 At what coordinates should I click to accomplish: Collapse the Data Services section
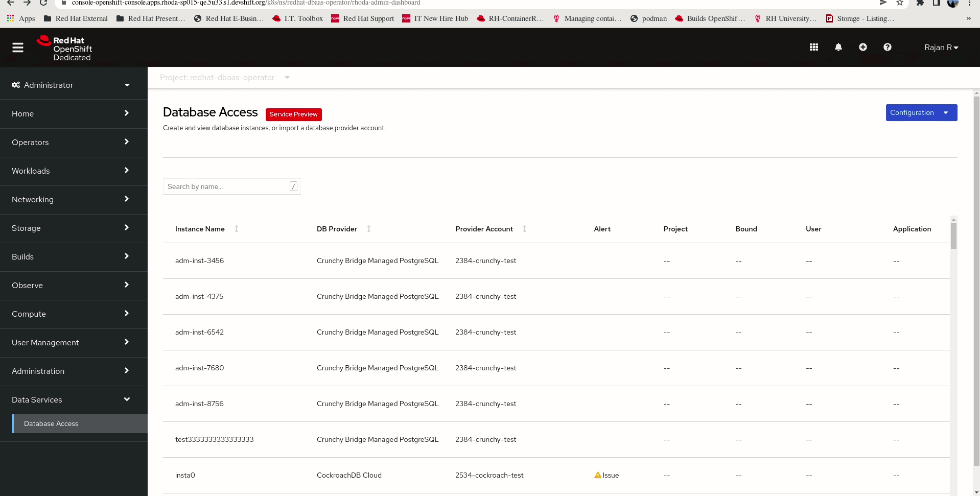[74, 399]
